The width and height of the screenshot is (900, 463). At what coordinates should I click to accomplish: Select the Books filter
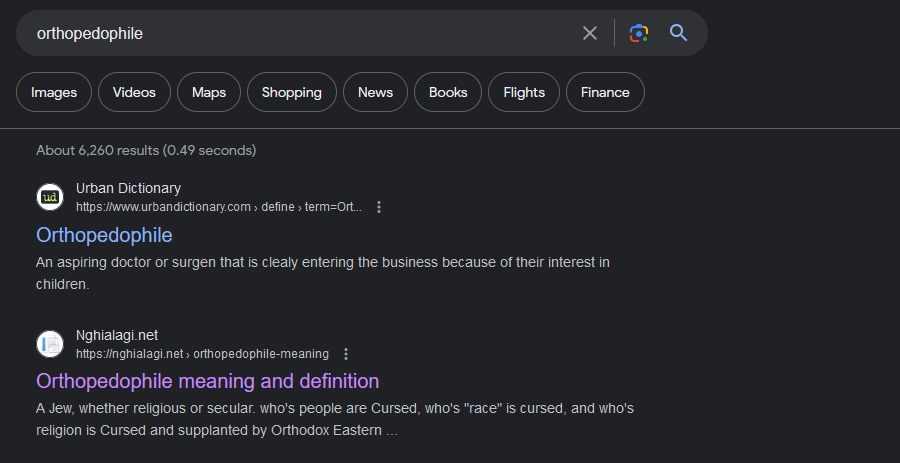click(x=448, y=92)
